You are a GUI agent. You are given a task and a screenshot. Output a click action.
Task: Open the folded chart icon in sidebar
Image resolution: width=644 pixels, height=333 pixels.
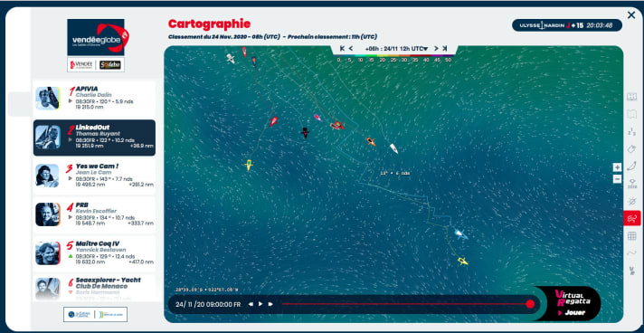(631, 114)
